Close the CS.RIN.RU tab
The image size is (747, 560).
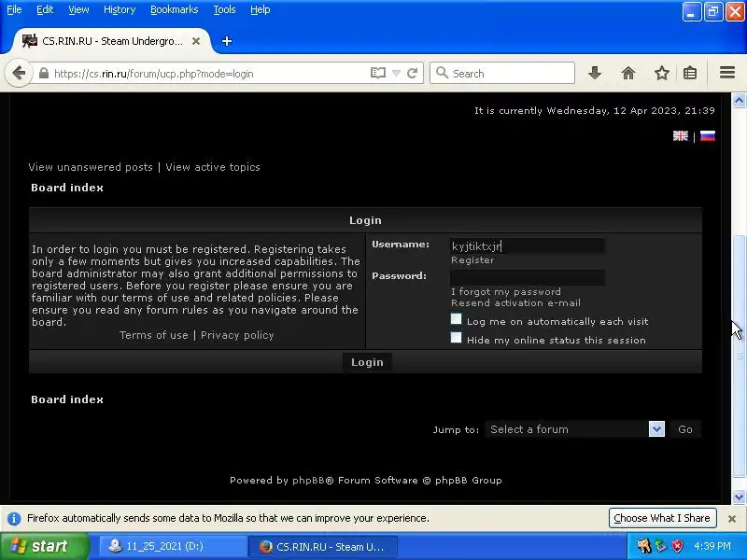196,41
